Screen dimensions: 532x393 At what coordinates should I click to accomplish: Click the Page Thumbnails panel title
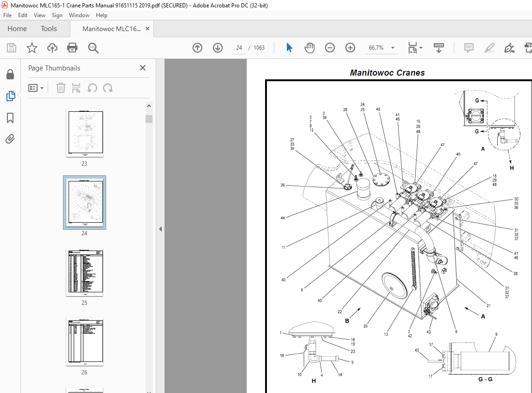54,68
